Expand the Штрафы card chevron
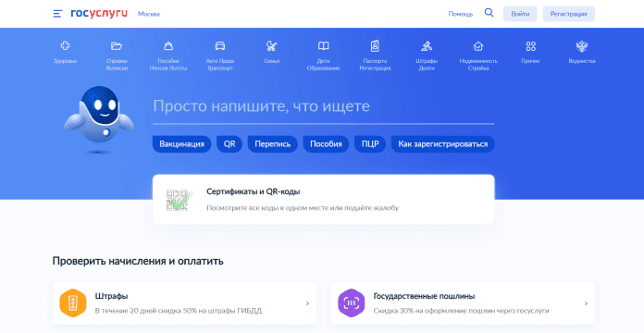Screen dimensions: 644x333 [x=307, y=303]
